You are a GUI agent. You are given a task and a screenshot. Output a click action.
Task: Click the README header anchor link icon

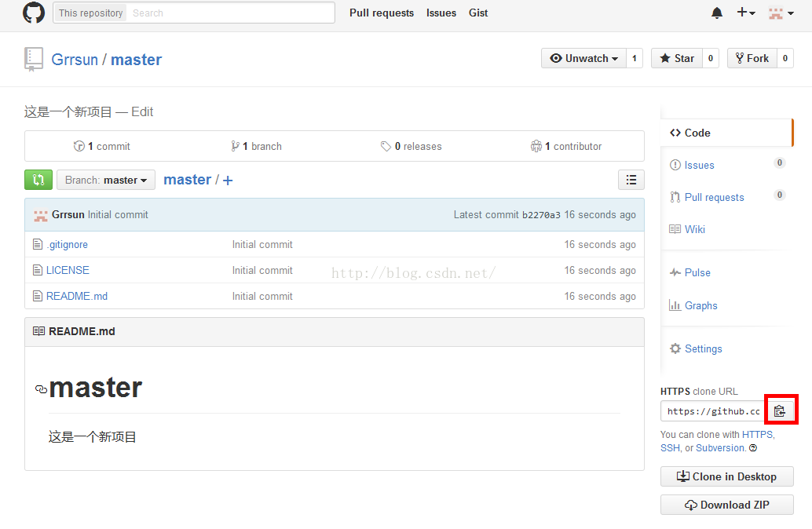[x=41, y=389]
